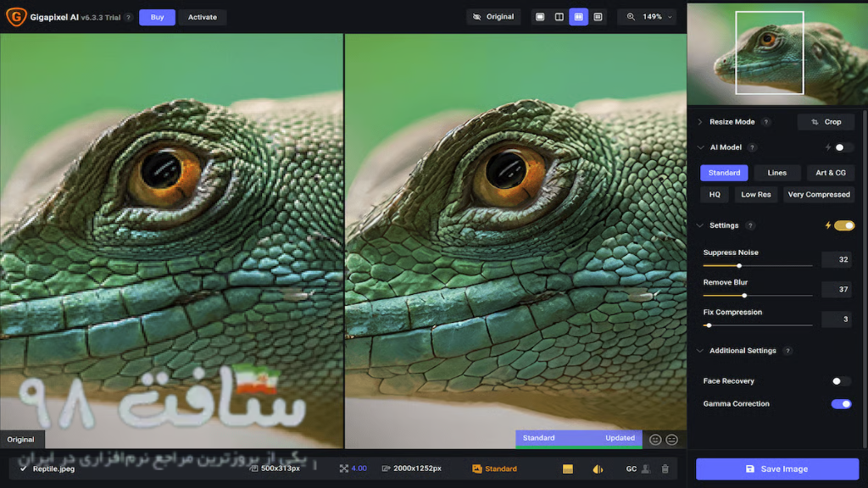The width and height of the screenshot is (868, 488).
Task: Click help icon beside Resize Mode
Action: [x=766, y=122]
